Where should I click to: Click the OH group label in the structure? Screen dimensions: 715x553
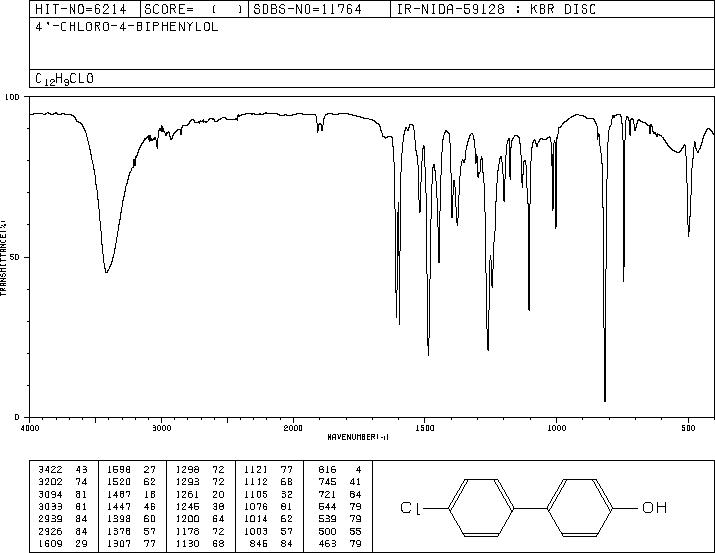(654, 507)
